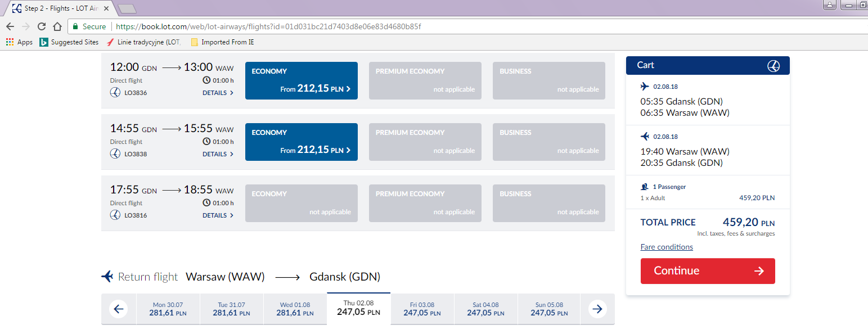The width and height of the screenshot is (868, 334).
Task: Click the flight number LO3816
Action: [x=136, y=215]
